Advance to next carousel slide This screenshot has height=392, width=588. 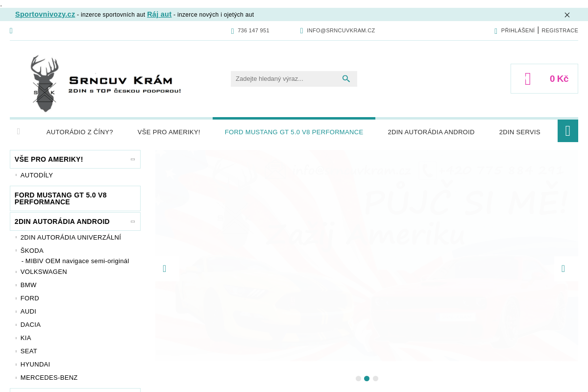point(563,269)
